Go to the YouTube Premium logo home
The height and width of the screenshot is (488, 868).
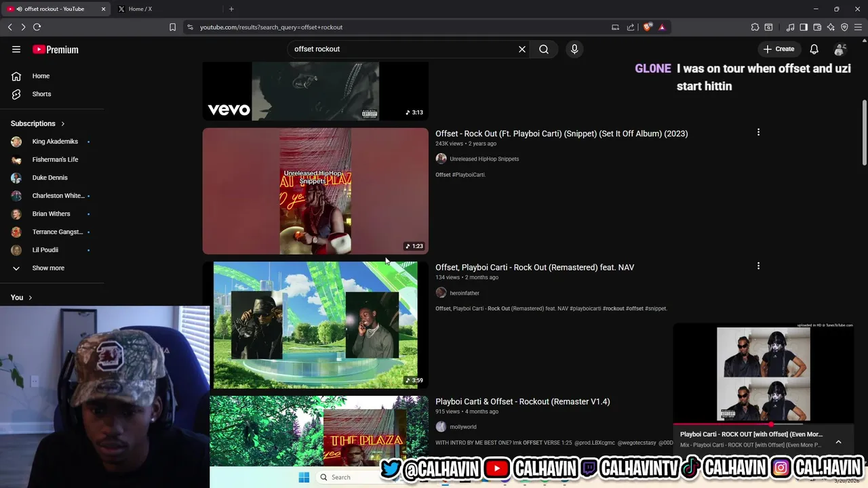click(x=56, y=49)
